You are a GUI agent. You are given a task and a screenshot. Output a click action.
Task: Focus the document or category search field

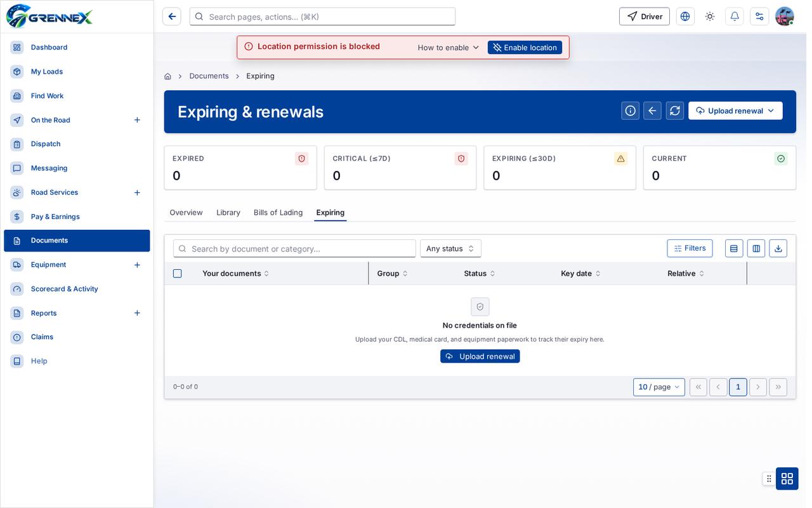(x=294, y=248)
